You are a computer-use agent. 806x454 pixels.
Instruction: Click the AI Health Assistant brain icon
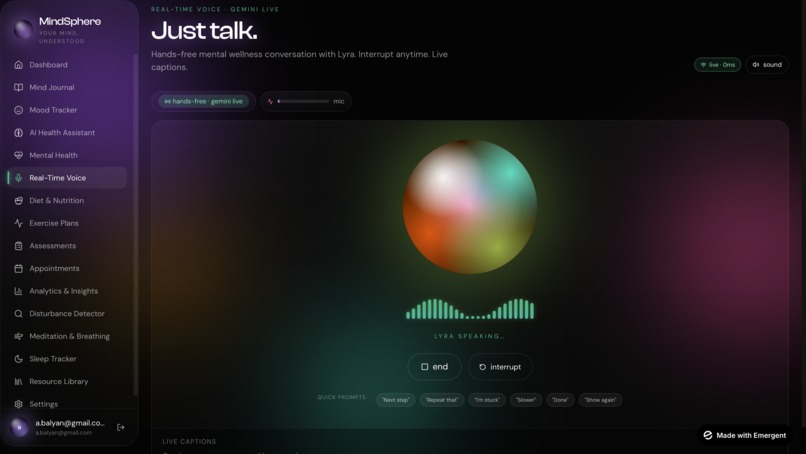pyautogui.click(x=19, y=133)
